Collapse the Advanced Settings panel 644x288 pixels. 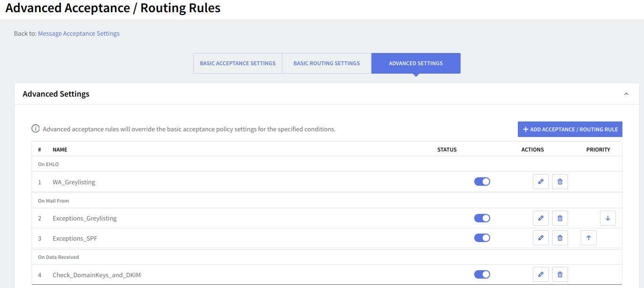pos(626,94)
